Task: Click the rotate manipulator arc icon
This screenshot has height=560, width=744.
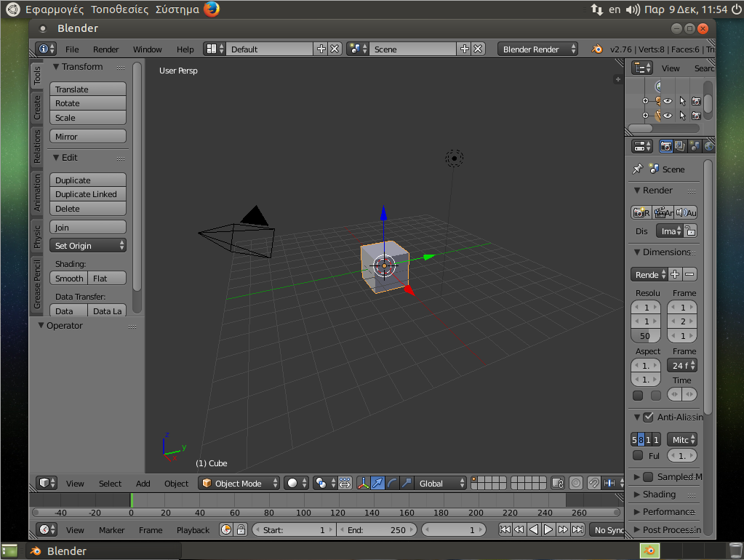Action: [x=392, y=483]
